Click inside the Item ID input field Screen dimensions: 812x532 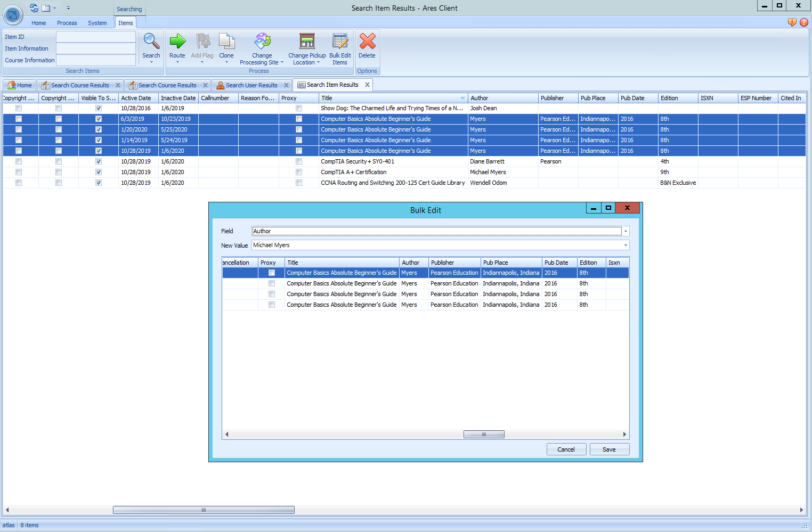pyautogui.click(x=96, y=36)
